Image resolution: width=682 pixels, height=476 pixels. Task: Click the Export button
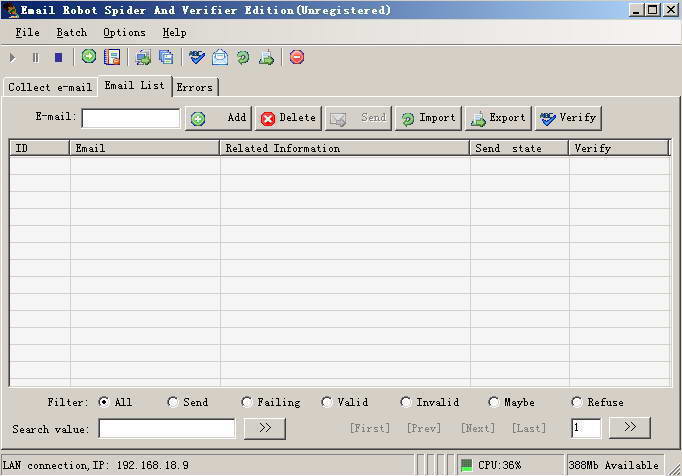pyautogui.click(x=498, y=118)
